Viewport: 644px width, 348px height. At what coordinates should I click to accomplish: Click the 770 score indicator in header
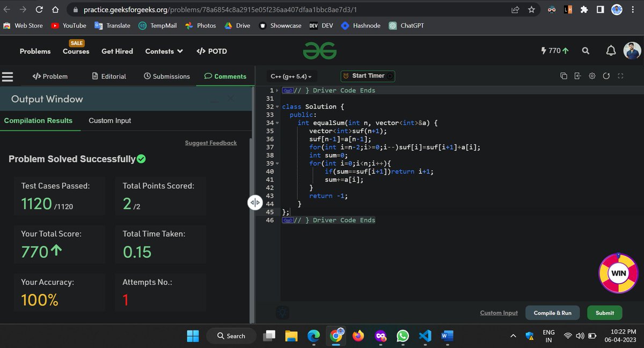[555, 51]
